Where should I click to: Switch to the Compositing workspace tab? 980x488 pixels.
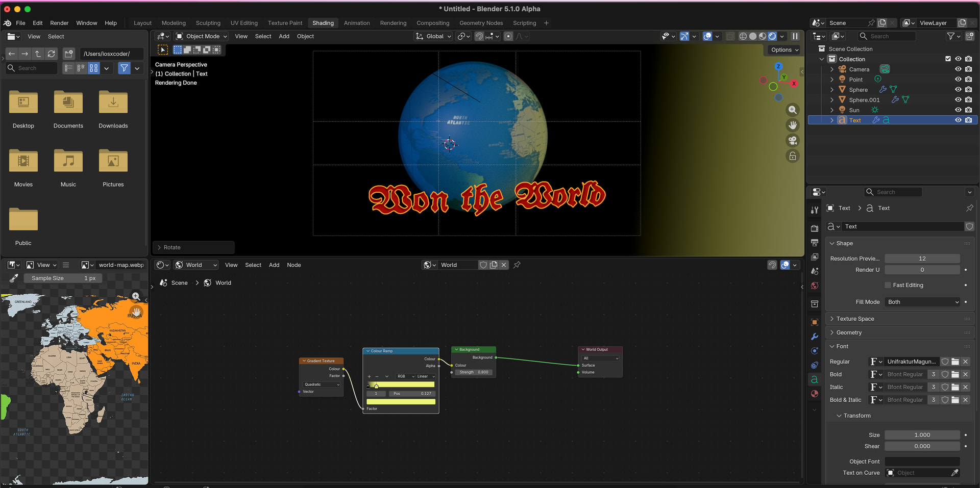coord(432,23)
